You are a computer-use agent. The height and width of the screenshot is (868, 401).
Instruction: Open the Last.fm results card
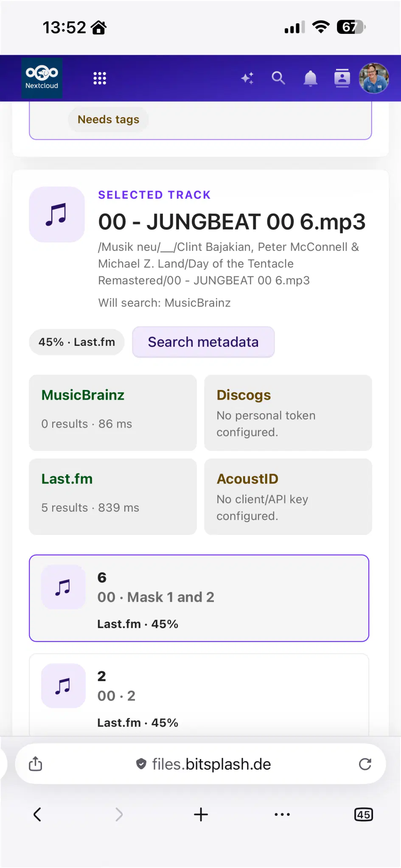[113, 496]
